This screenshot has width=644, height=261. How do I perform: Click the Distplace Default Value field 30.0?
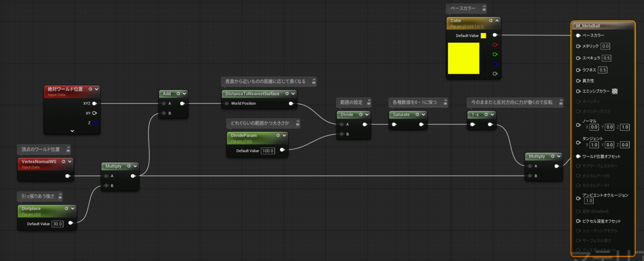coord(57,223)
